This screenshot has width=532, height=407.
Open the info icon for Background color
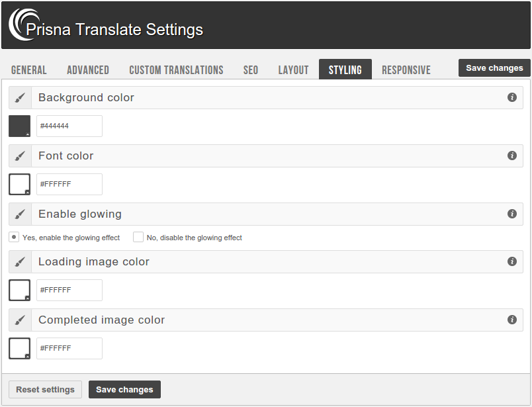click(x=512, y=97)
